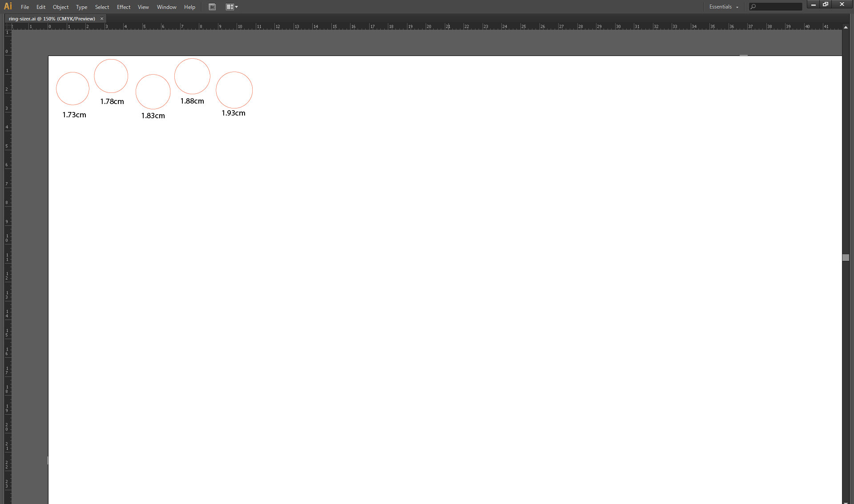Click the 1.93cm circle object
The height and width of the screenshot is (504, 854).
(234, 89)
